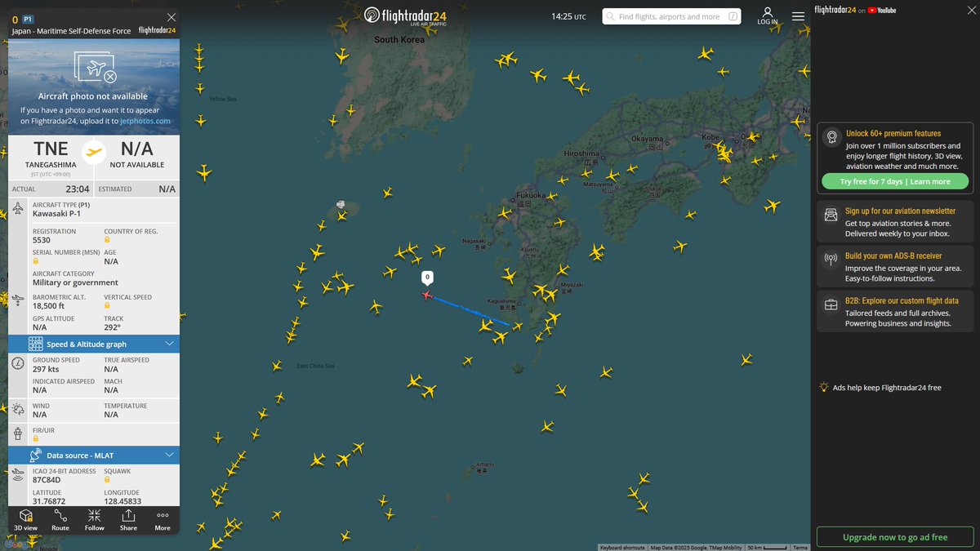Click the Speed & Altitude graph icon
This screenshot has width=980, height=551.
tap(35, 344)
